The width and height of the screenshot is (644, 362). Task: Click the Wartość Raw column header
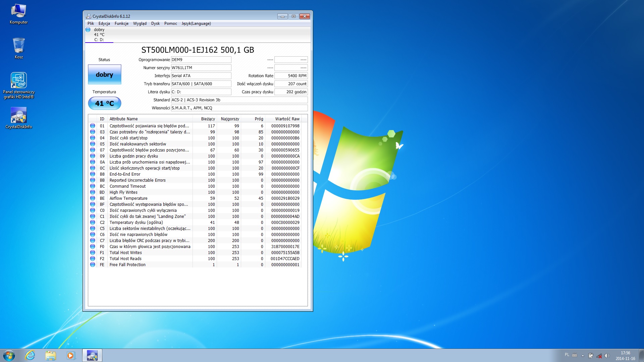point(283,119)
